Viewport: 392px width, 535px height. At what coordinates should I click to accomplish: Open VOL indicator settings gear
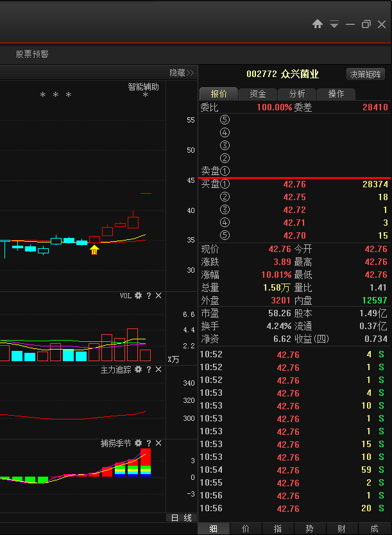click(138, 296)
